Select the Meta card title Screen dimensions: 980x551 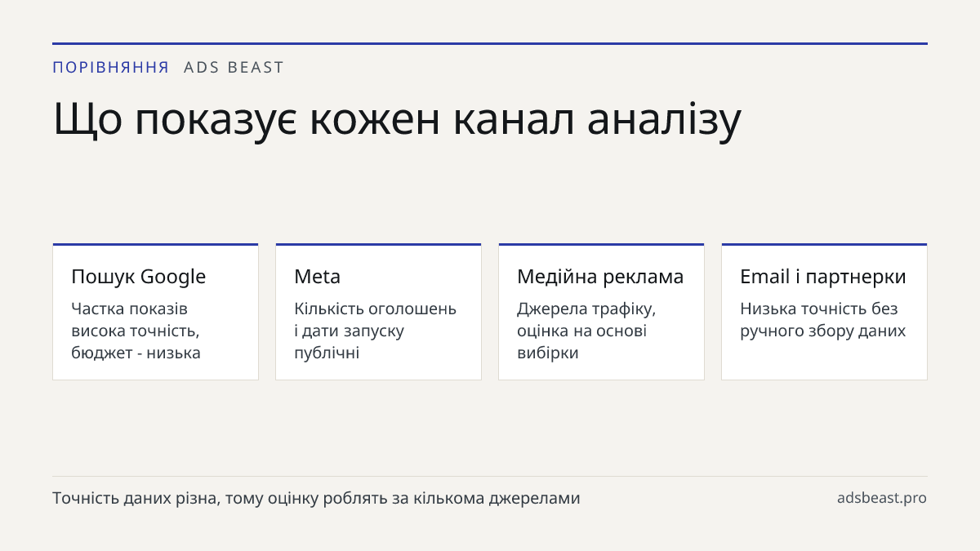(x=317, y=277)
